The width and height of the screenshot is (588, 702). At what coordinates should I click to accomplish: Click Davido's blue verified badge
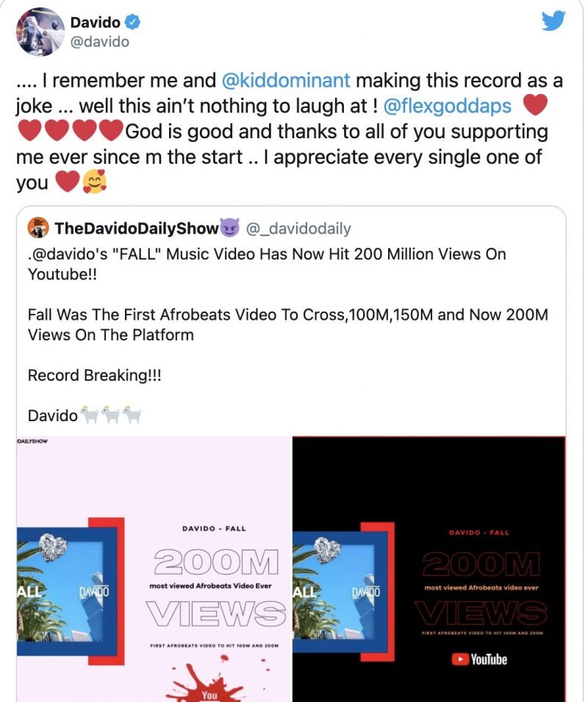pos(133,22)
